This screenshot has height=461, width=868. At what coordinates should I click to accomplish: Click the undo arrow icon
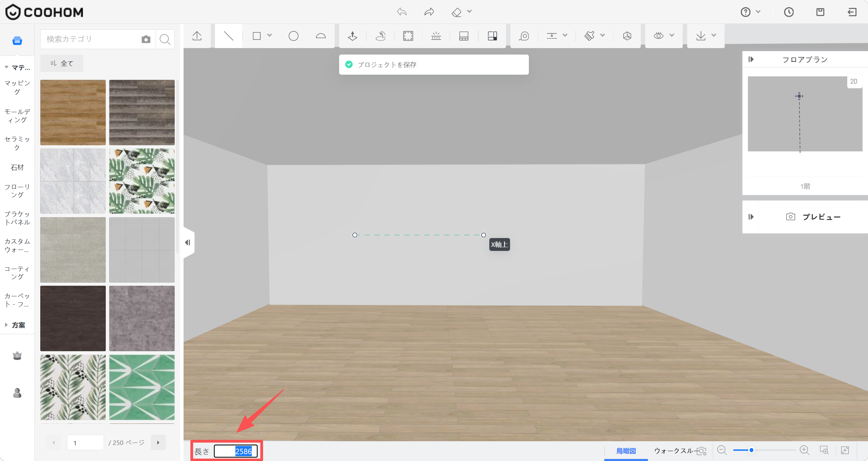click(x=402, y=12)
